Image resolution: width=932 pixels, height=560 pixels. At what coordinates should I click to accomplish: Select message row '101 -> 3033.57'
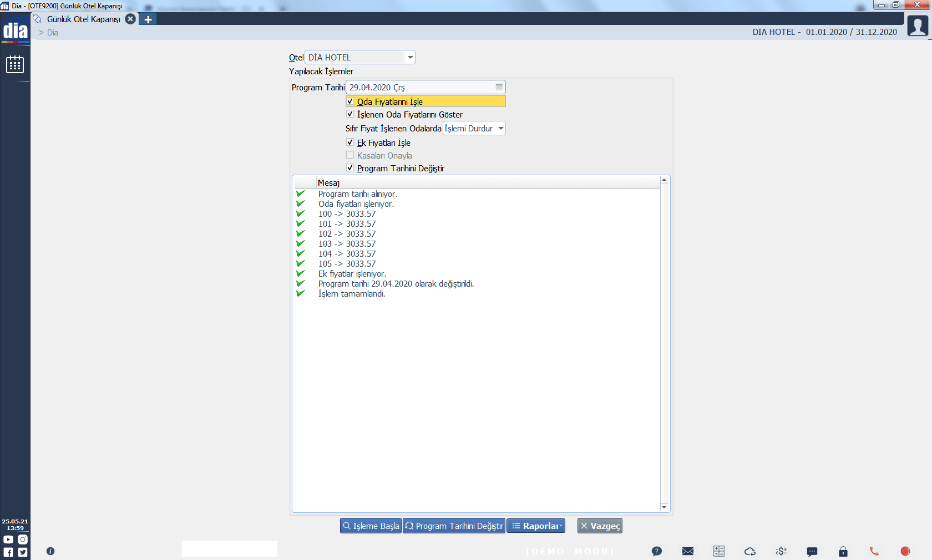pos(477,224)
